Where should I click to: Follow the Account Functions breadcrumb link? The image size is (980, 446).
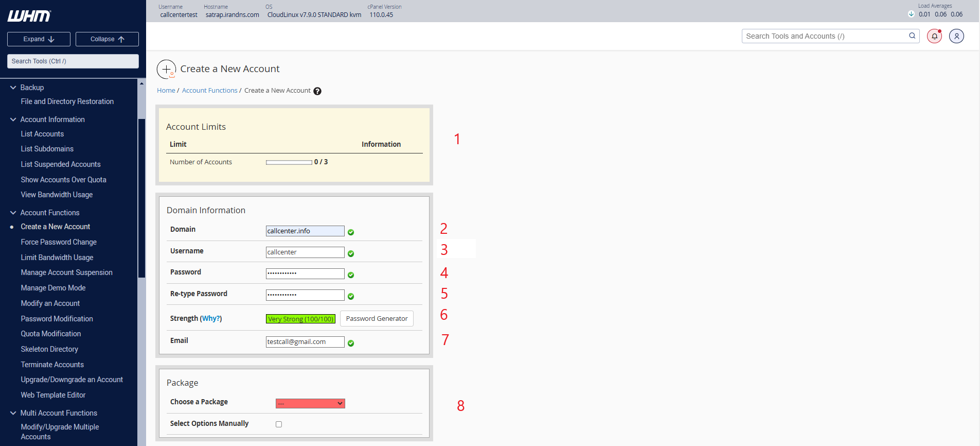(209, 91)
